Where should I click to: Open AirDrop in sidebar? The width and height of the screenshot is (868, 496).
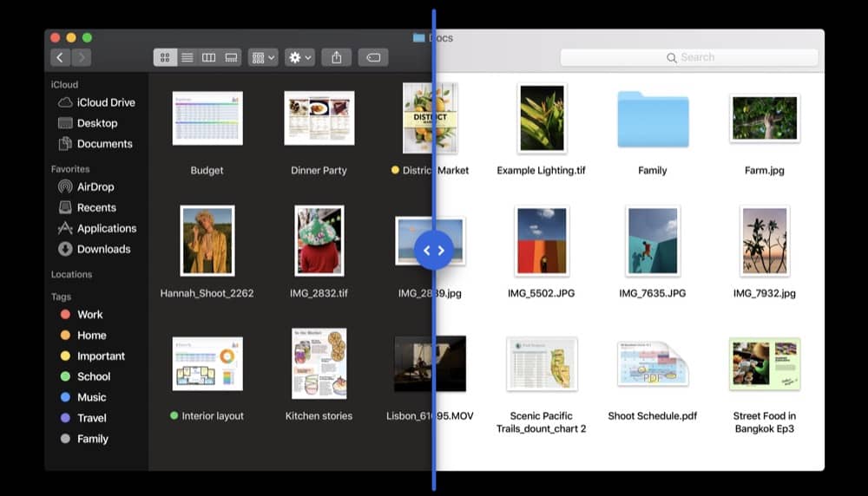[x=86, y=187]
